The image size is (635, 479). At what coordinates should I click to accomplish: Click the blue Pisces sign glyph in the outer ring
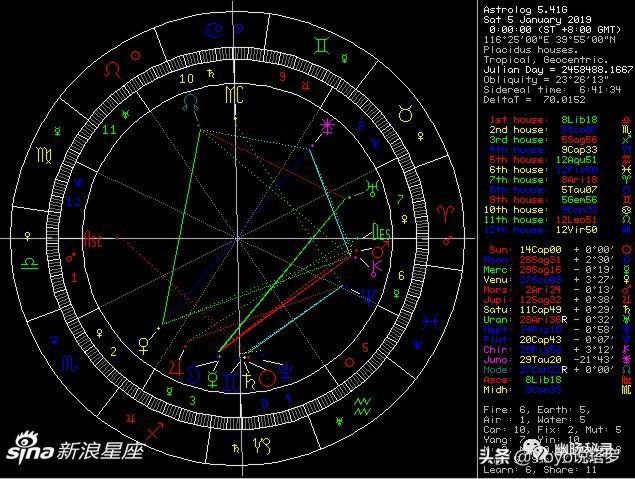point(430,322)
